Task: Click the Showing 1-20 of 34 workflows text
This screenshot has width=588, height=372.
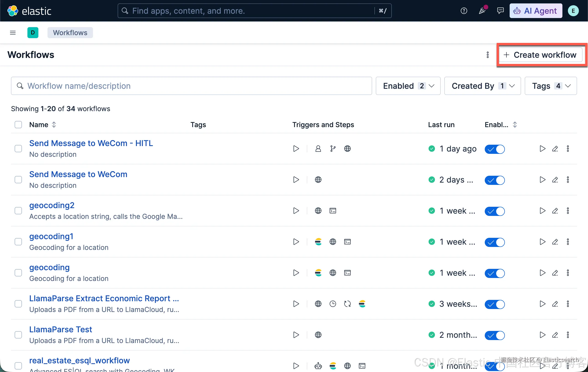Action: coord(61,109)
